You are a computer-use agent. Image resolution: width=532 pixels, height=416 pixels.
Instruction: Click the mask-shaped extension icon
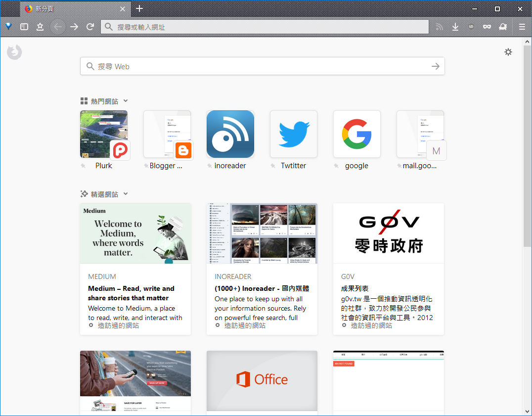pos(487,27)
